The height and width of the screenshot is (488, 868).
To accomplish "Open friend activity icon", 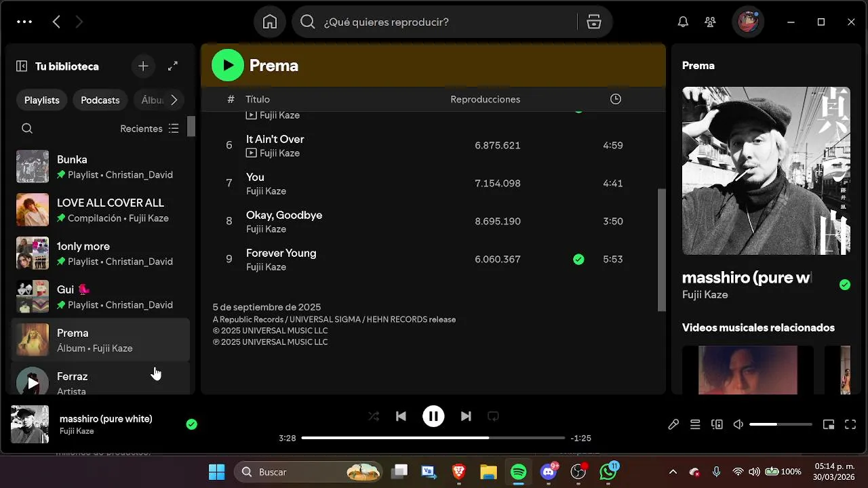I will [x=710, y=22].
